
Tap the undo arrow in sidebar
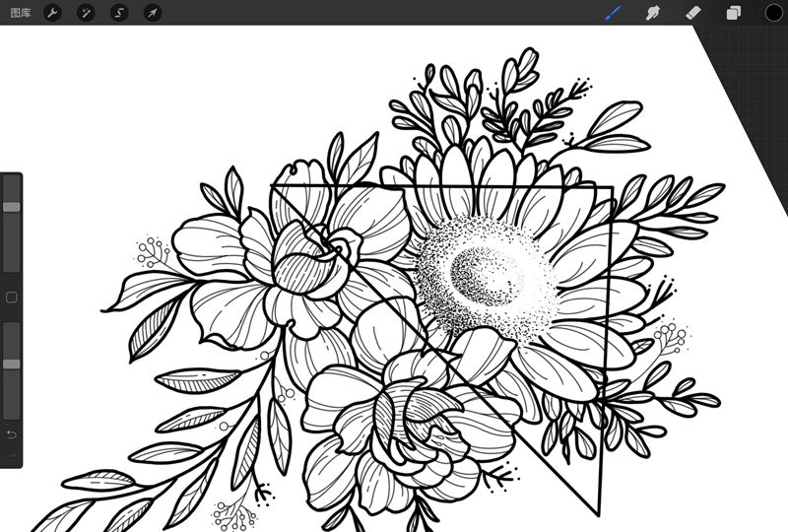(12, 434)
